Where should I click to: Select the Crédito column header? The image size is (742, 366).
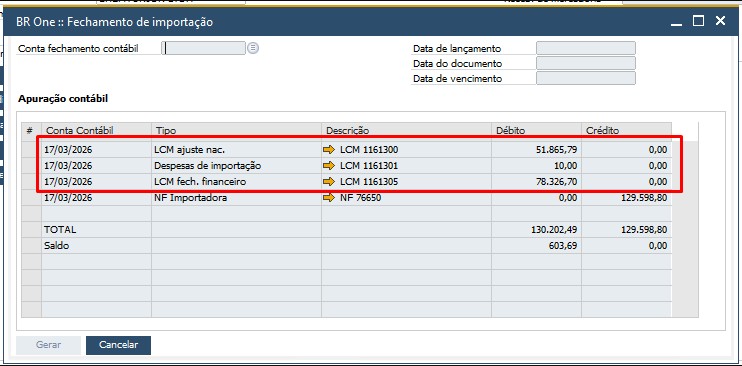(x=627, y=130)
